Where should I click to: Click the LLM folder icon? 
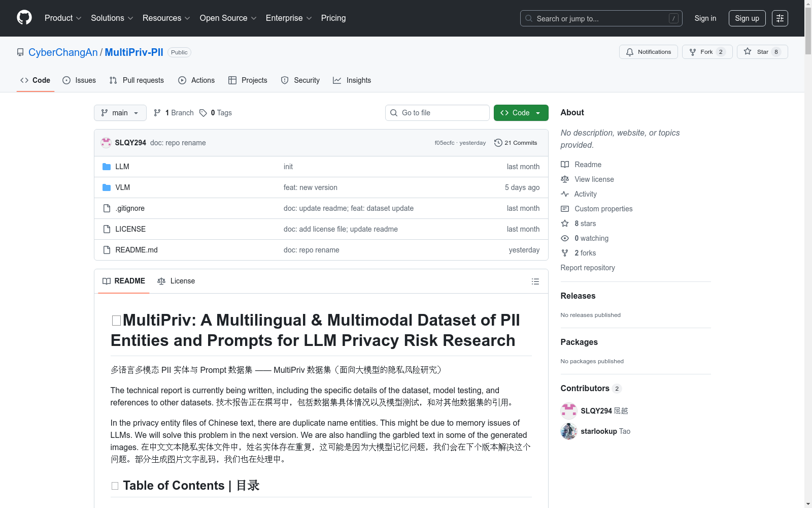107,167
